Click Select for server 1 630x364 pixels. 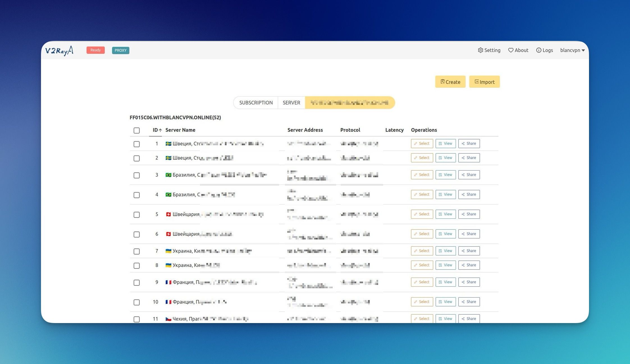click(x=422, y=144)
